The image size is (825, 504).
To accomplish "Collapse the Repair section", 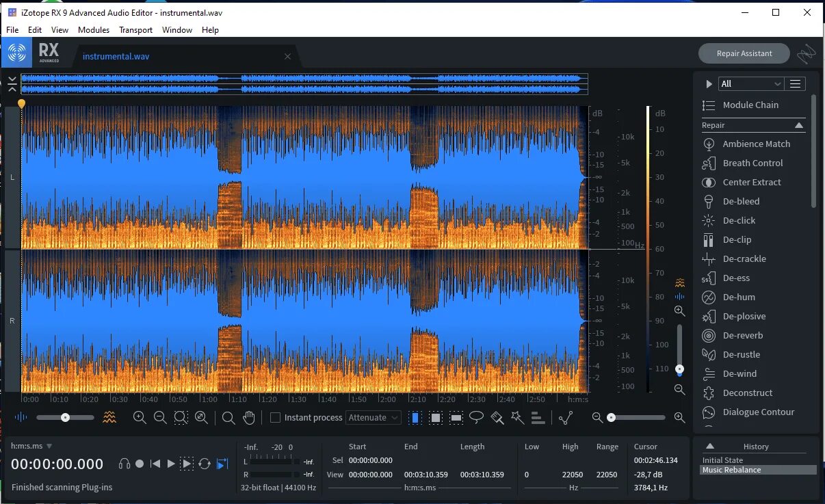I will tap(798, 125).
